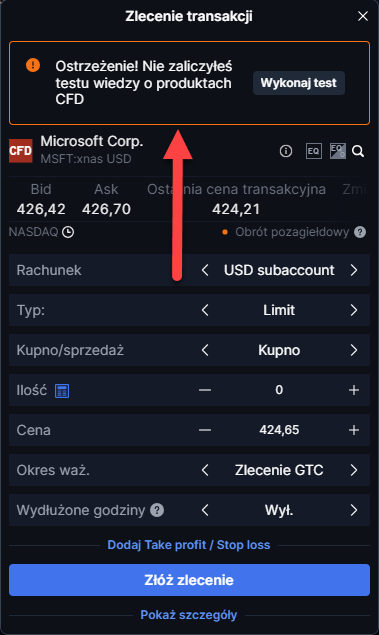
Task: Open Dodaj Take profit / Stop loss link
Action: (189, 545)
